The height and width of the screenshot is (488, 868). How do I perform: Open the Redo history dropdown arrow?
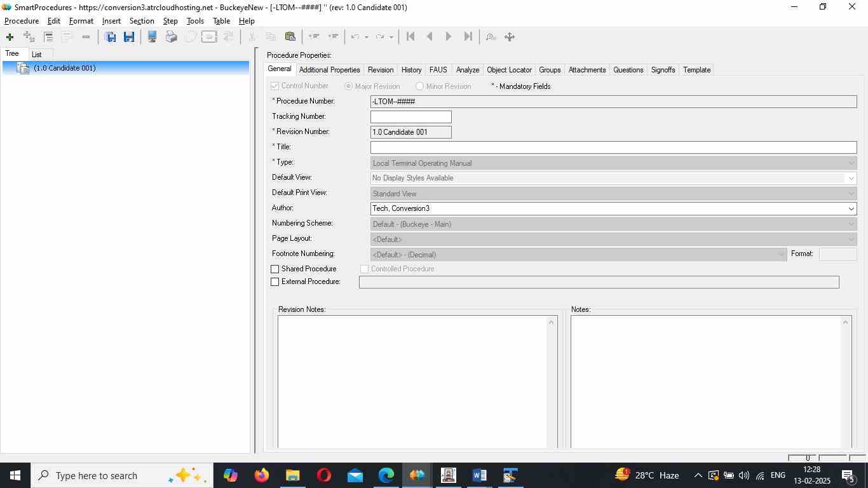[391, 37]
